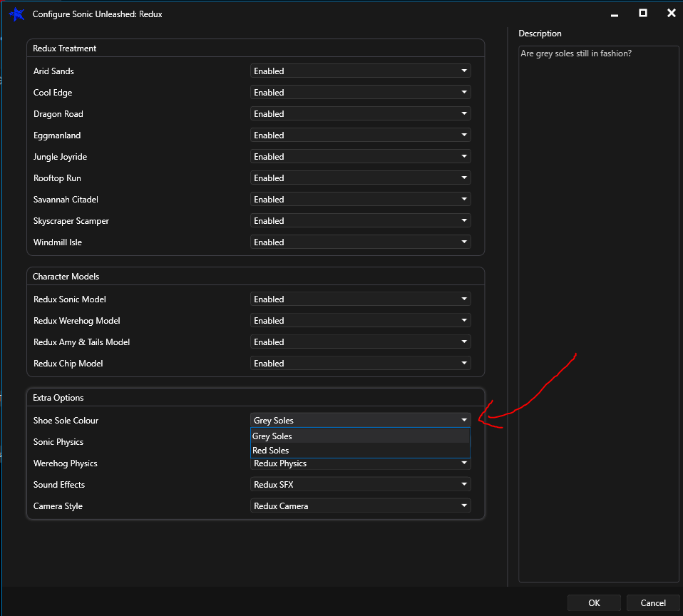Click the Description text box
Image resolution: width=683 pixels, height=616 pixels.
[598, 314]
